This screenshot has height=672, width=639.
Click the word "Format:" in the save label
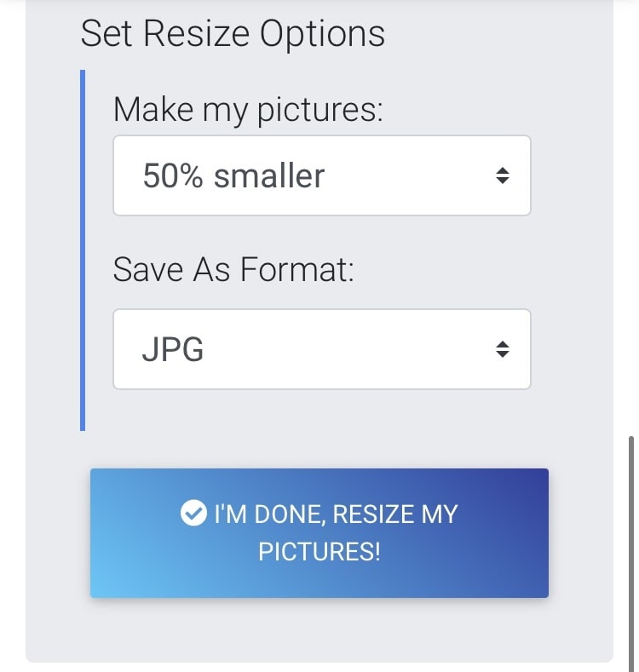(296, 270)
